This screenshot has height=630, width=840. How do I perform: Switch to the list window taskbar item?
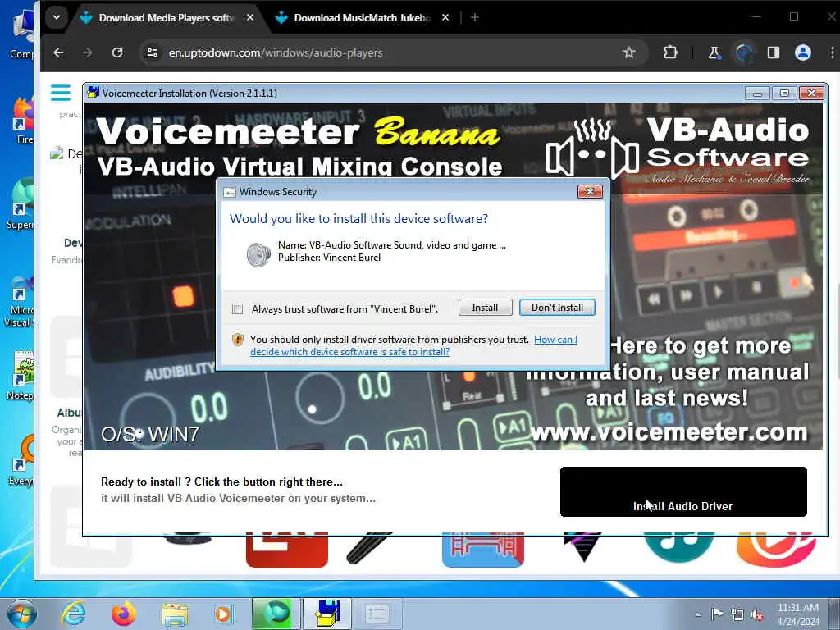(x=377, y=614)
